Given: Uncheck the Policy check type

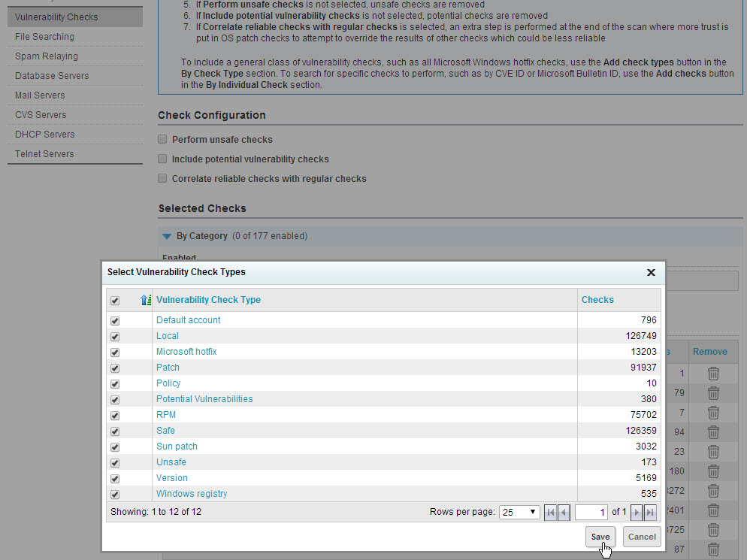Looking at the screenshot, I should (x=115, y=383).
